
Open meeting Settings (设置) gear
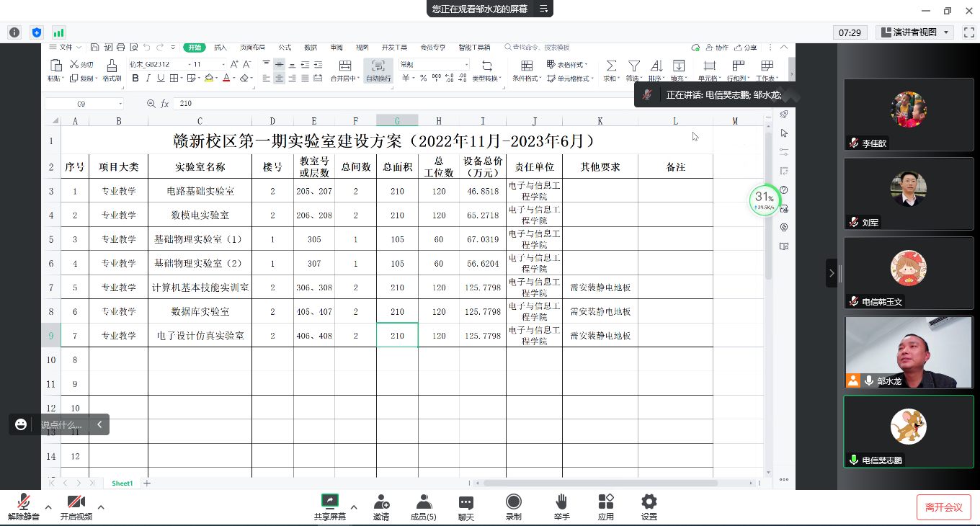649,507
